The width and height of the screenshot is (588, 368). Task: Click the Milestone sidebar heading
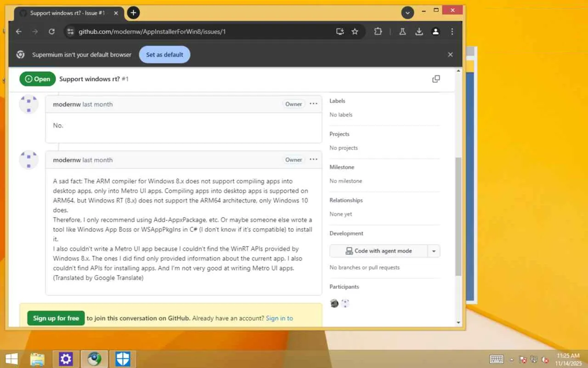click(x=342, y=167)
